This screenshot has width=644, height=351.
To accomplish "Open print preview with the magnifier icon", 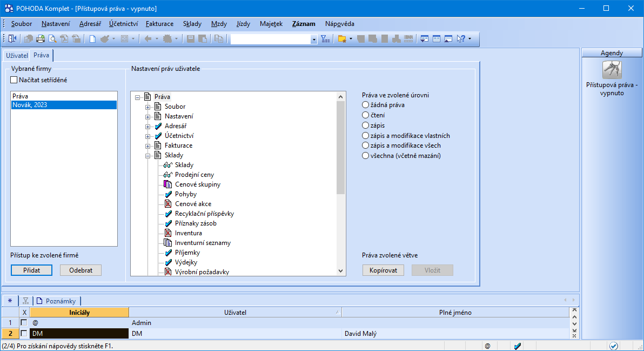I will click(52, 38).
